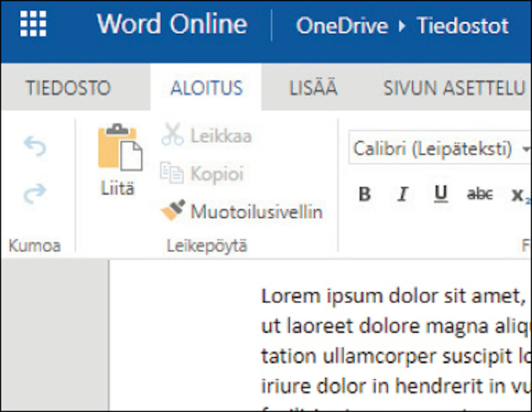
Task: Open the app launcher grid
Action: click(33, 23)
